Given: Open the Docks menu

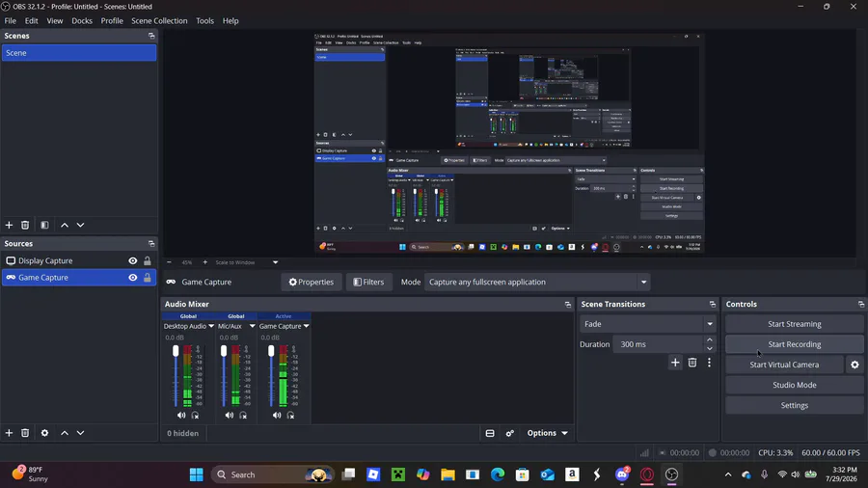Looking at the screenshot, I should 81,21.
